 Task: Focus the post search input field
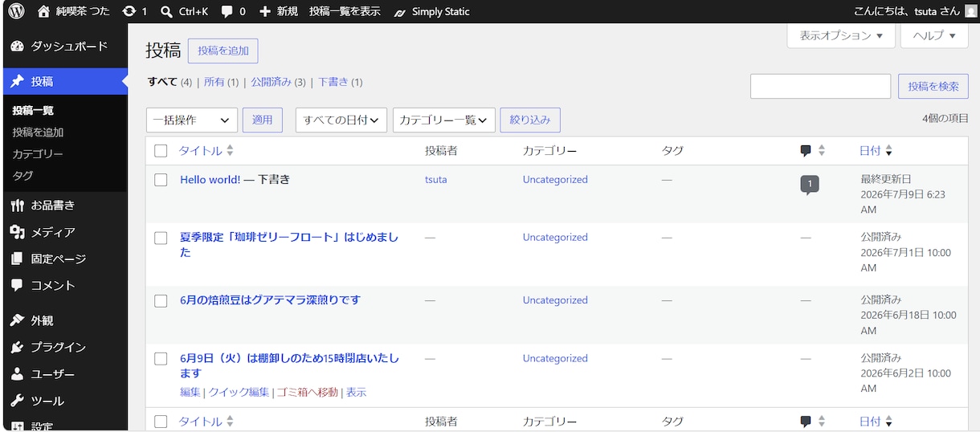click(820, 86)
